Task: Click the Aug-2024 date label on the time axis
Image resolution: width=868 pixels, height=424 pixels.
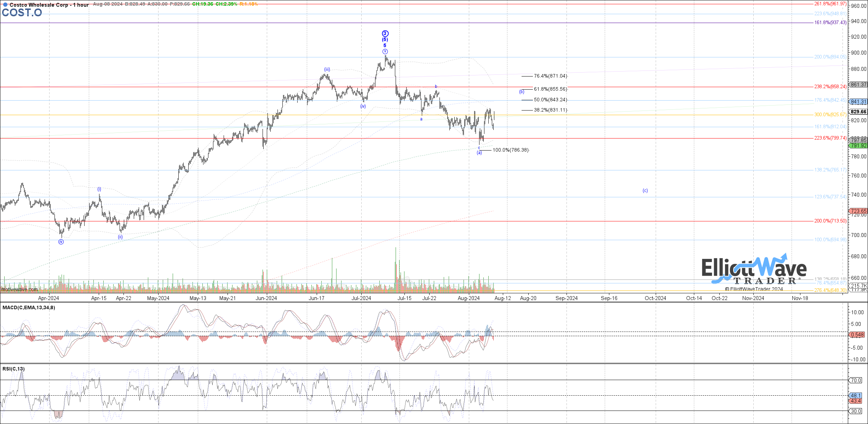Action: [469, 298]
